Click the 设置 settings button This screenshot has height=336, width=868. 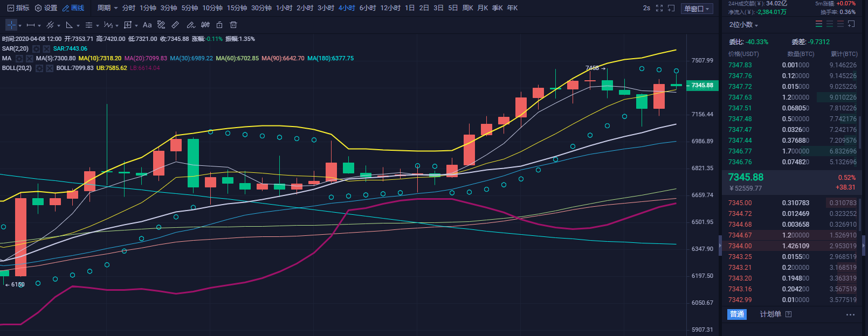(46, 8)
